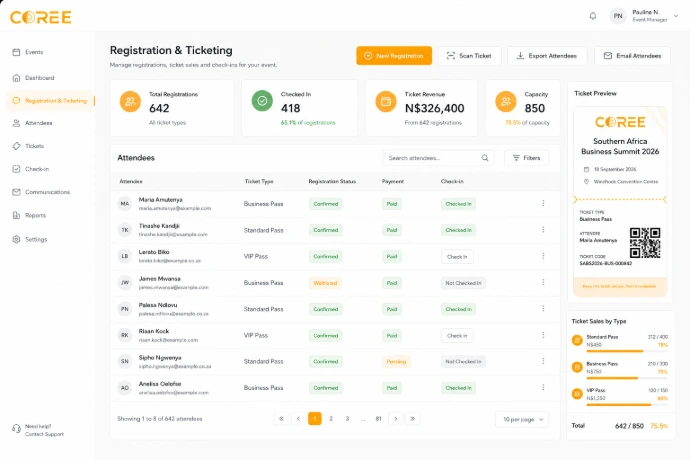Viewport: 690px width, 460px height.
Task: Open the 10 per page dropdown
Action: click(x=522, y=420)
